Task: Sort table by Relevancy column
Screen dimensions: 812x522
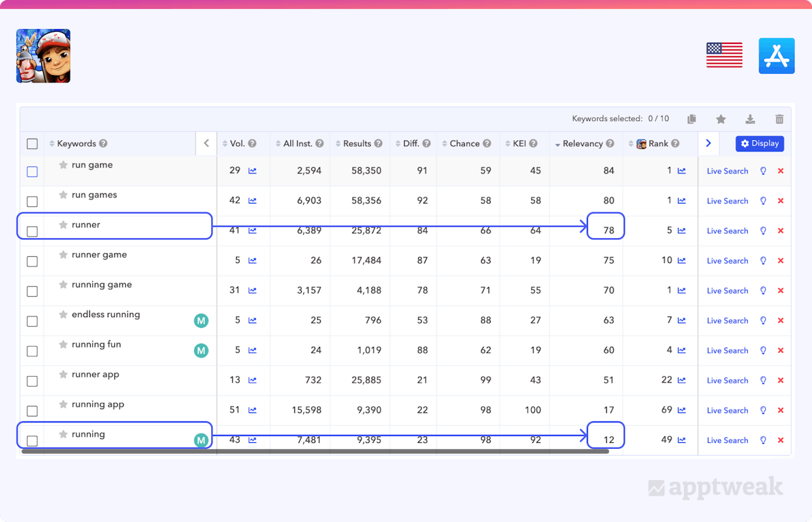Action: click(x=582, y=143)
